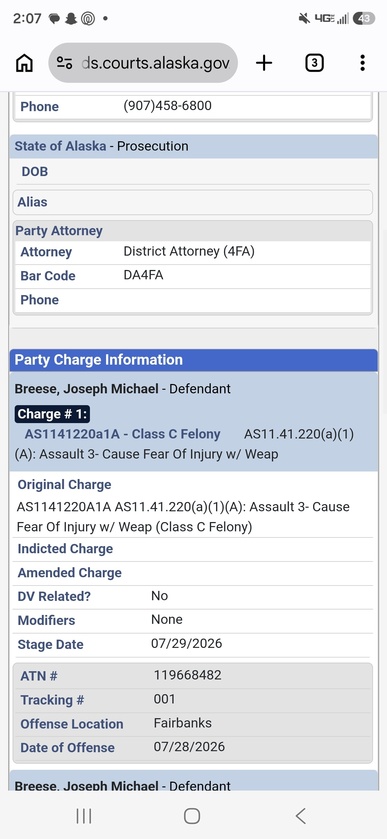Tap the Android home navigation button
This screenshot has height=839, width=387.
coord(192,816)
